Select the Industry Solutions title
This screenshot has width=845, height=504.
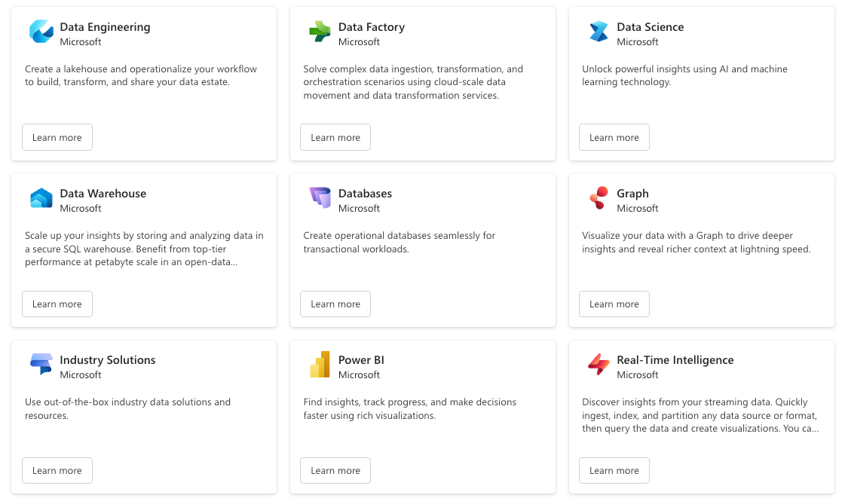108,359
